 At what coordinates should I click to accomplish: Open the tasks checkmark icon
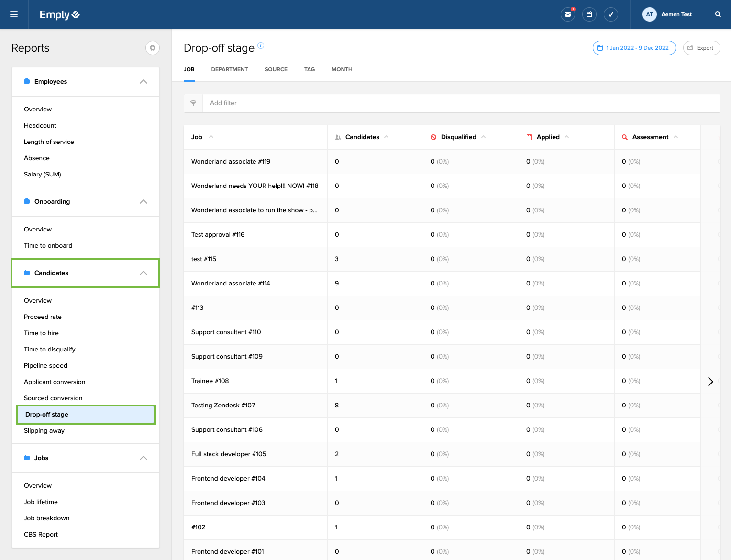click(x=611, y=14)
